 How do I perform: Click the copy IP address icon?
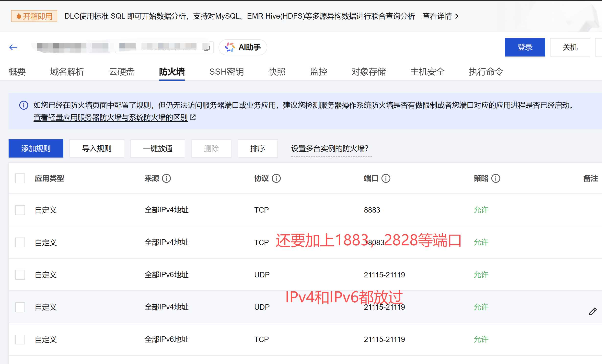207,47
